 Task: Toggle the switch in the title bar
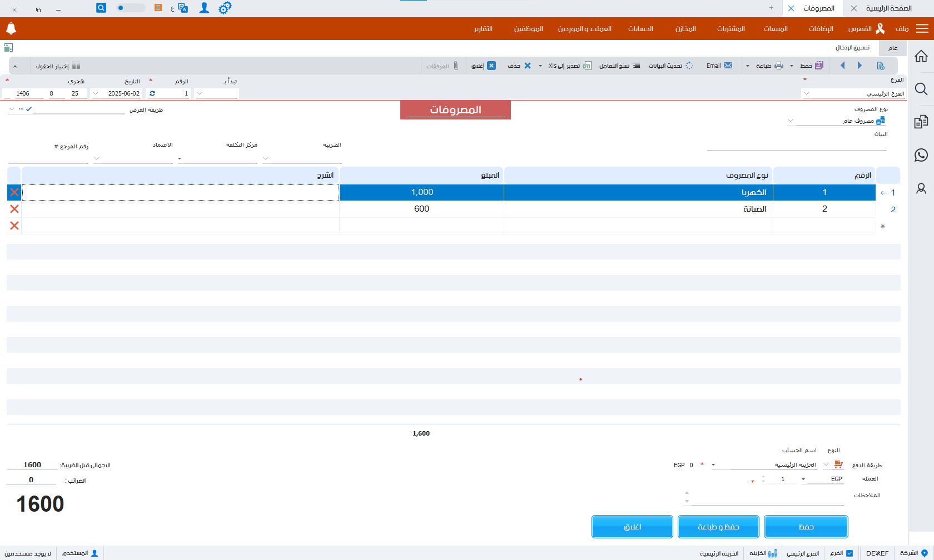coord(131,8)
